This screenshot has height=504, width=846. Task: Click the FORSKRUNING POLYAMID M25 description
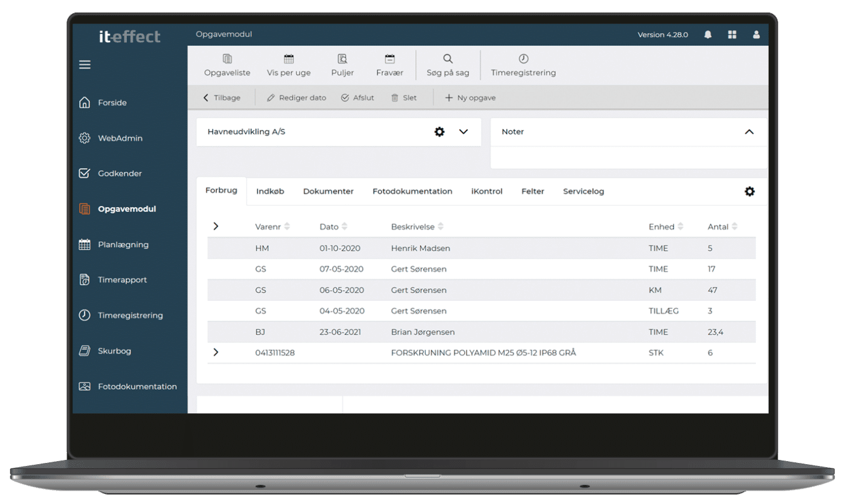point(483,352)
